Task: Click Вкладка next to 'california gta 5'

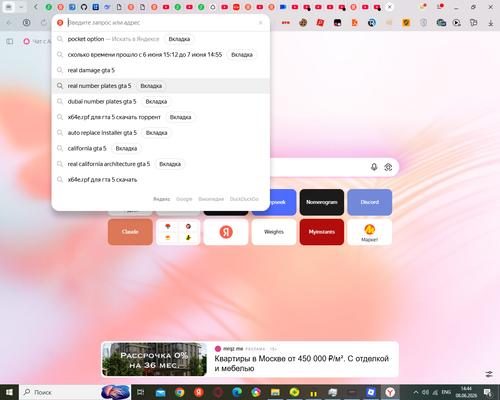Action: tap(126, 148)
